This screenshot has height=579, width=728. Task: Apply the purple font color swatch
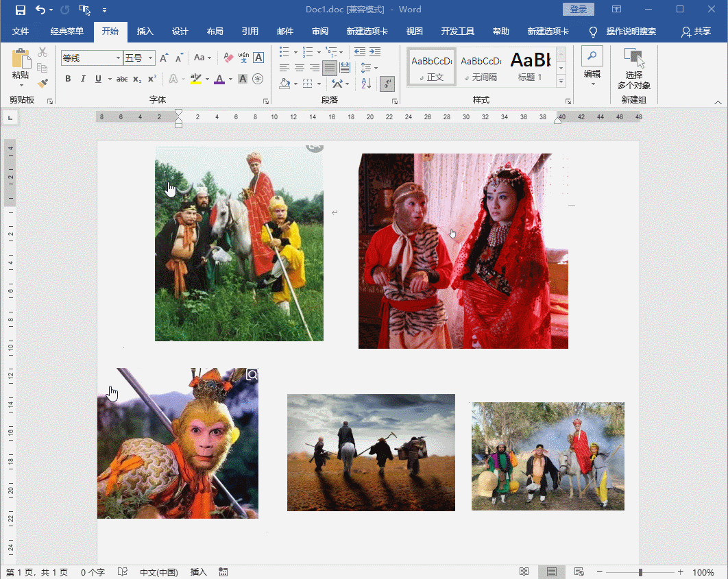coord(219,79)
